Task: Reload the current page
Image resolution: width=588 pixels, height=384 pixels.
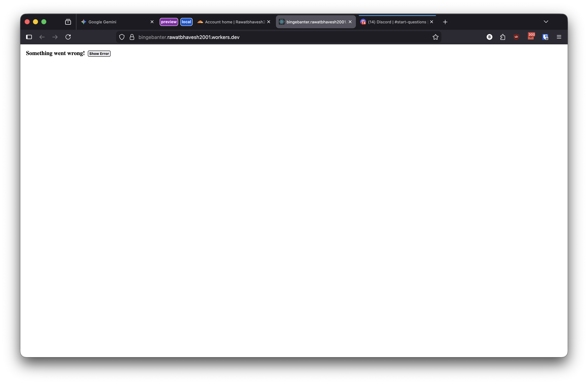Action: 68,37
